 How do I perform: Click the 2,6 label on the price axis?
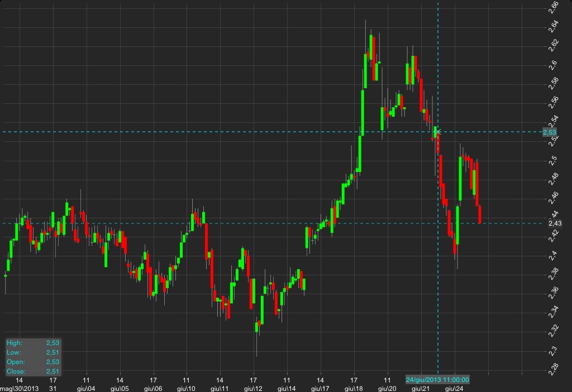553,64
